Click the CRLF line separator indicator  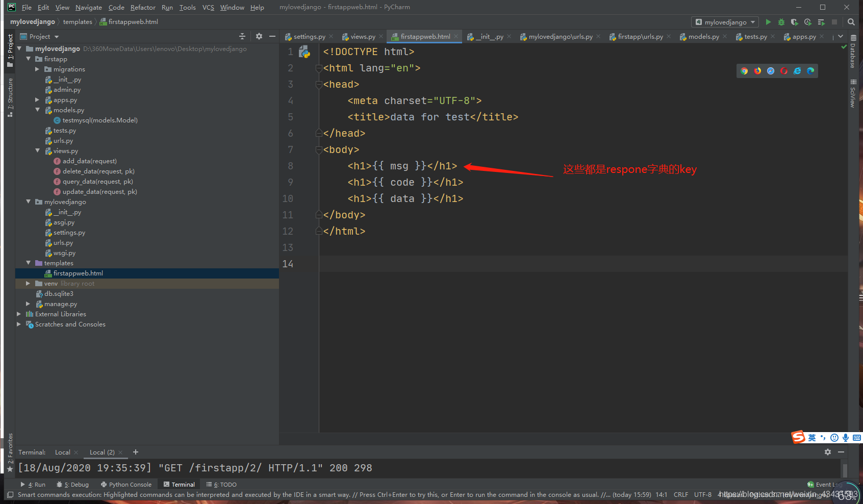point(680,495)
